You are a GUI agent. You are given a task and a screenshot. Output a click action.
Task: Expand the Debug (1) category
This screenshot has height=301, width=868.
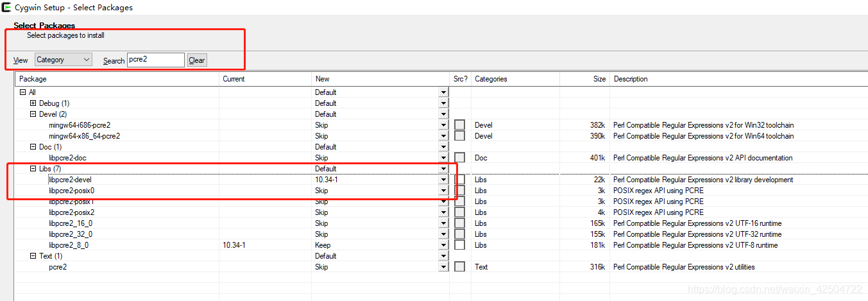pos(33,103)
